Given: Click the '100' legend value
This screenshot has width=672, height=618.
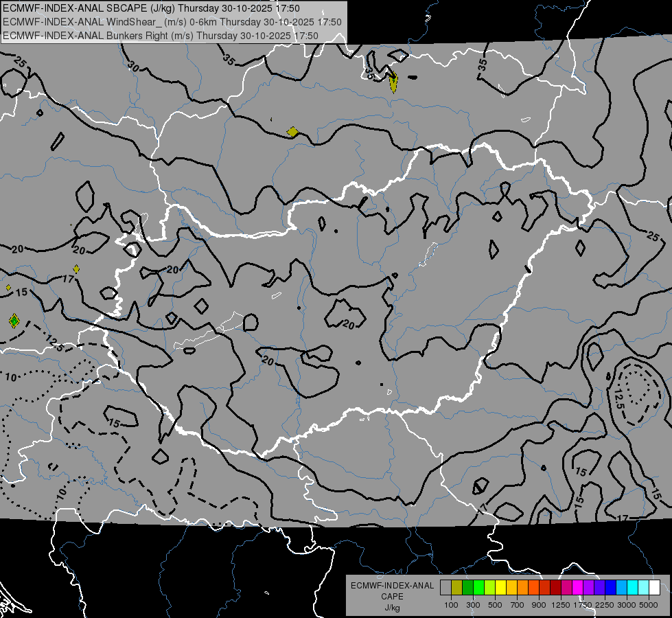Looking at the screenshot, I should [x=451, y=605].
